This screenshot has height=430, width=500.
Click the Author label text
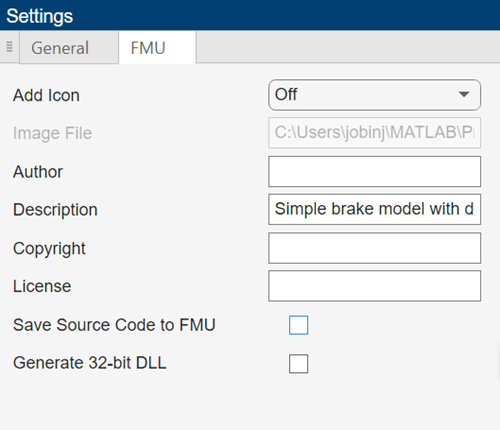38,172
